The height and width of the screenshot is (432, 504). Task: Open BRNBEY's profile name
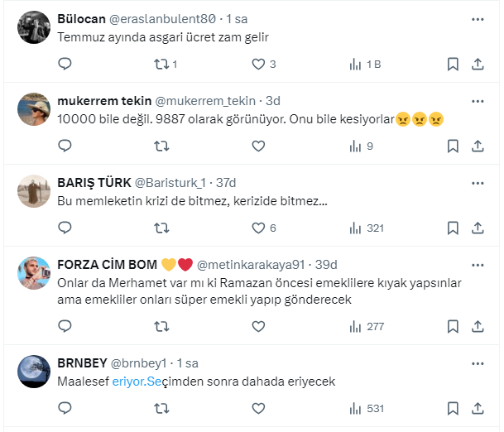81,363
